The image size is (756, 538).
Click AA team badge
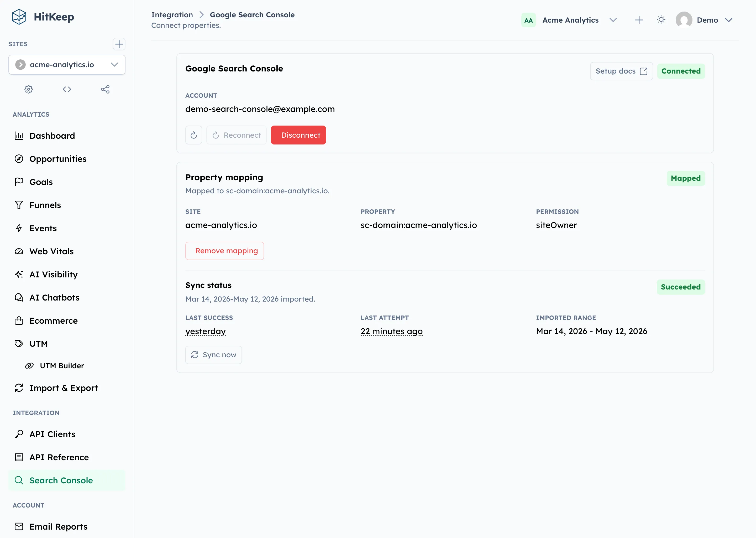(529, 20)
